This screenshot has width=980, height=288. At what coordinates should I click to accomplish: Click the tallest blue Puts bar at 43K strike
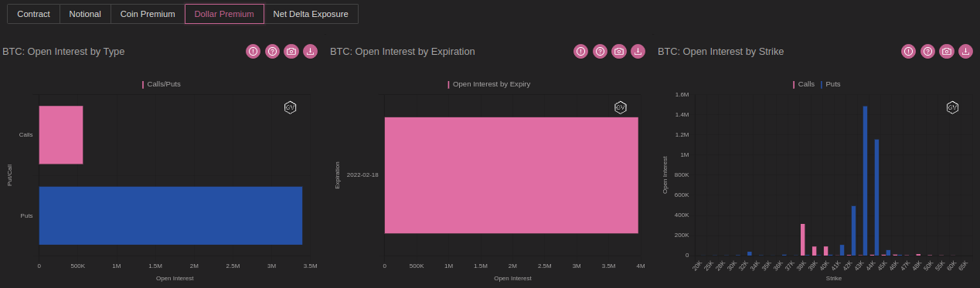click(865, 181)
